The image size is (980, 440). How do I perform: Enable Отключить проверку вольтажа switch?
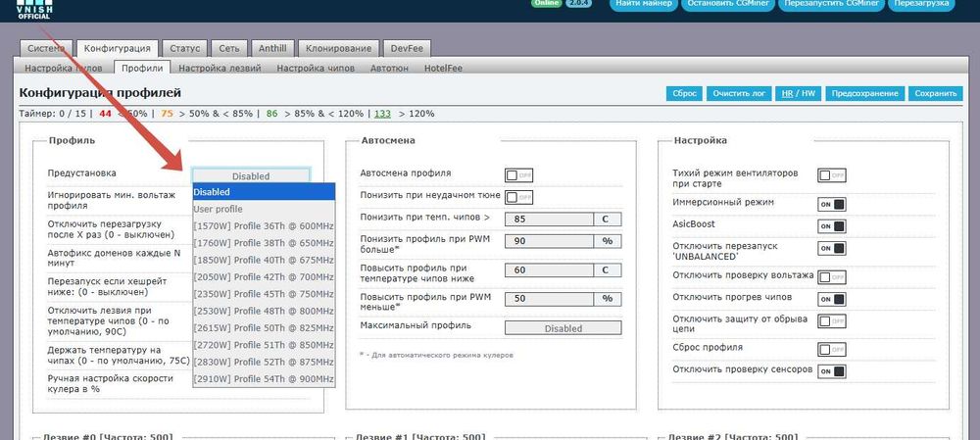click(x=831, y=277)
